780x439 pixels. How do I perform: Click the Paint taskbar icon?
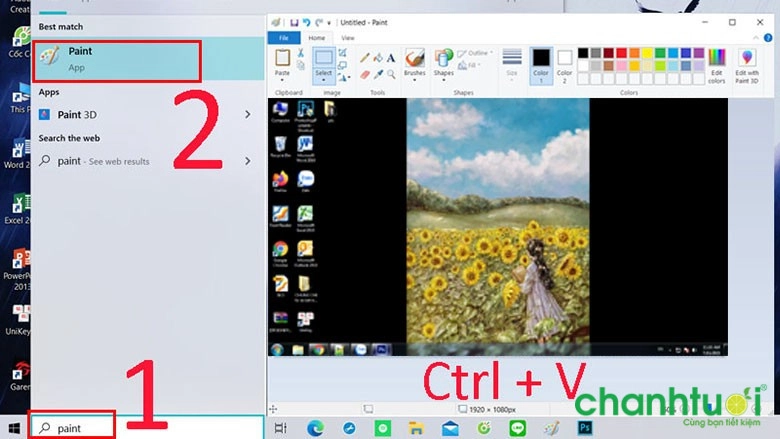(x=551, y=428)
